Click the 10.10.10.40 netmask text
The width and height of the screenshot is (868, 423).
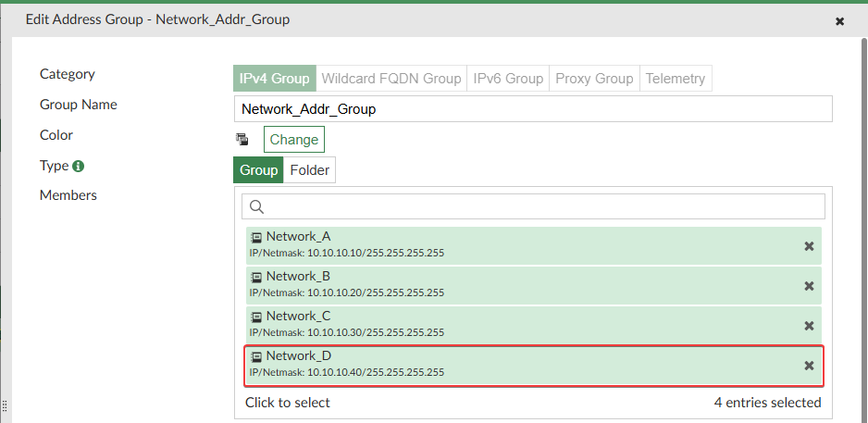click(346, 372)
